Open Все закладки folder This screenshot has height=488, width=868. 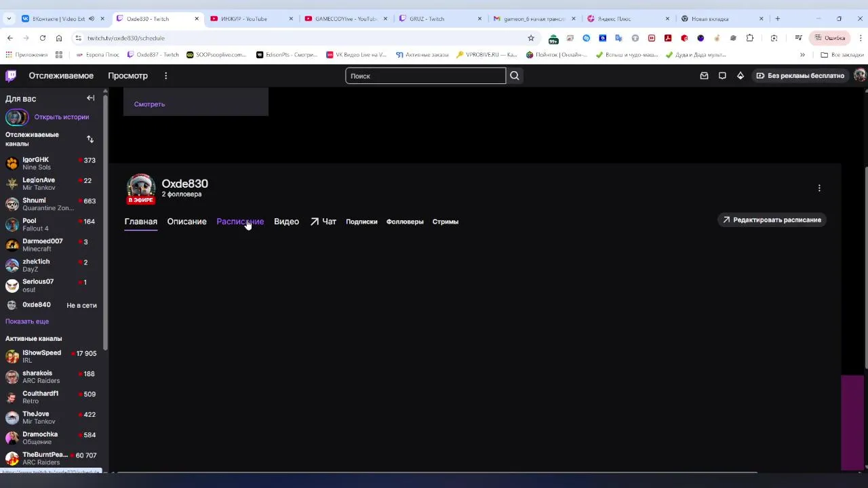(x=842, y=55)
